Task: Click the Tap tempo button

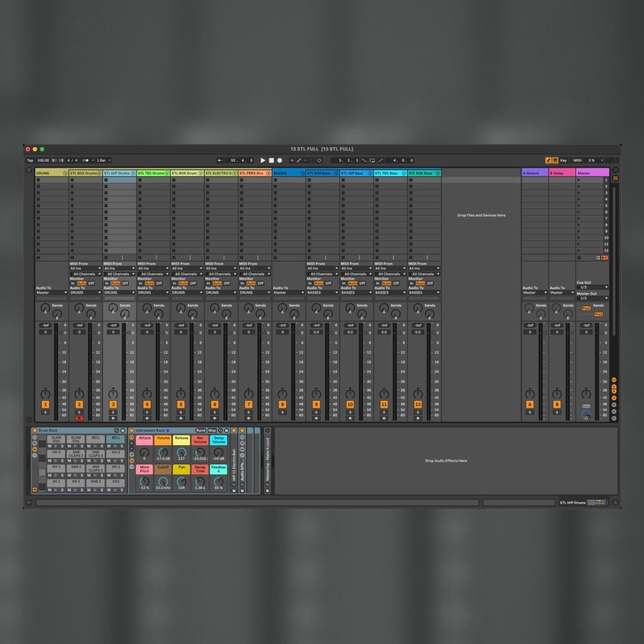Action: coord(30,160)
